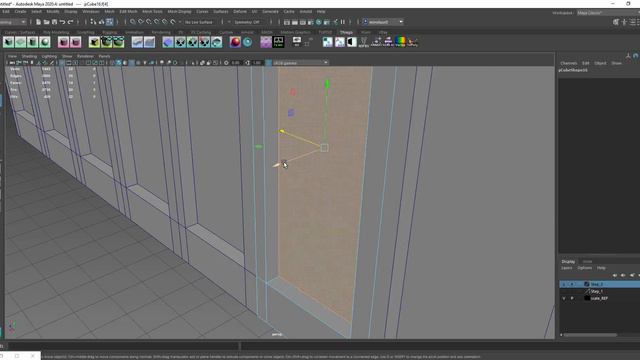
Task: Click the Redo arrow icon
Action: click(70, 22)
